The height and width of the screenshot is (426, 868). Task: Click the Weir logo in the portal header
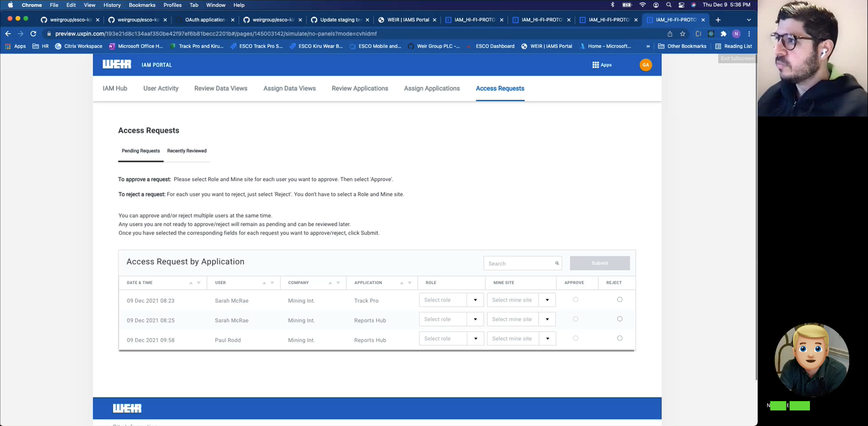(117, 65)
